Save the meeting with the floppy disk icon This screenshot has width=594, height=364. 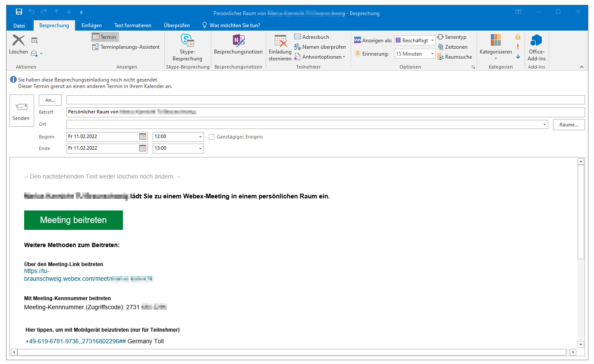(x=19, y=12)
